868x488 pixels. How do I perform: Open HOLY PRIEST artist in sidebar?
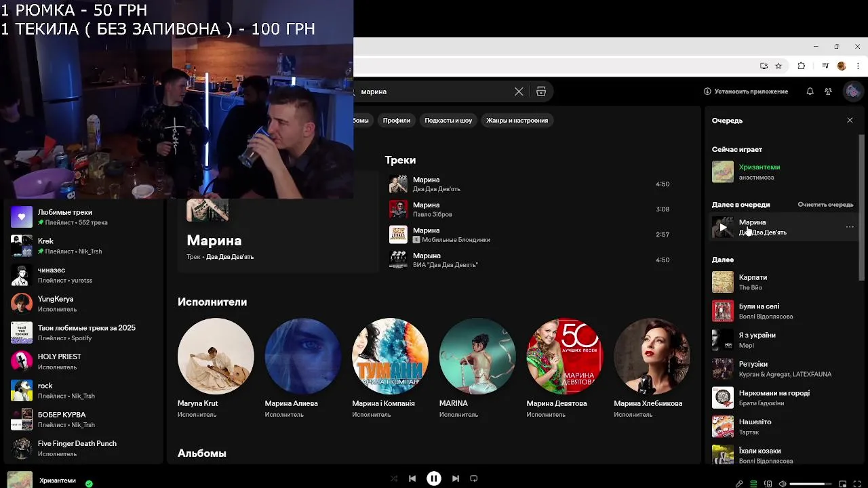pyautogui.click(x=83, y=361)
